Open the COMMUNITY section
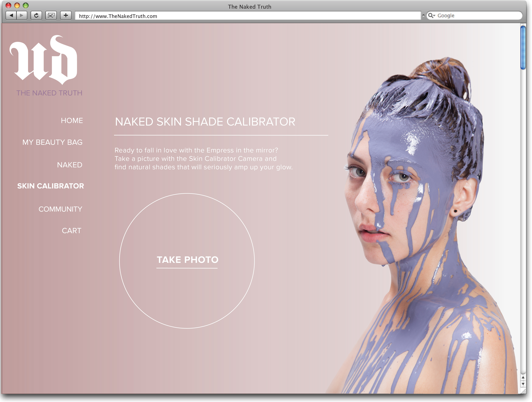 tap(60, 209)
